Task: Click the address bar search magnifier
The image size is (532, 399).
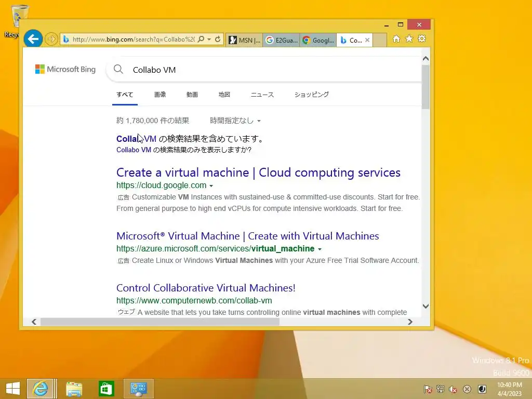Action: tap(201, 39)
